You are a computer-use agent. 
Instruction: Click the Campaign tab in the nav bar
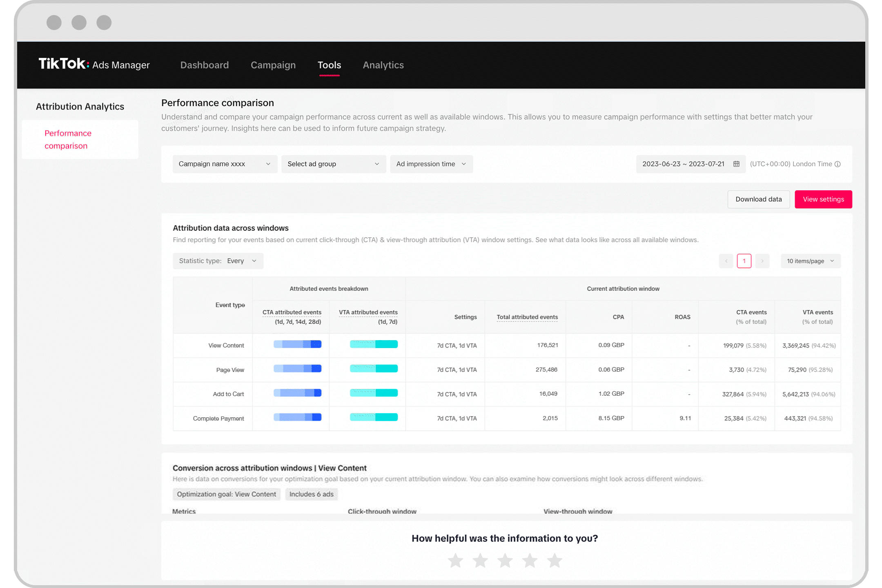(x=273, y=65)
